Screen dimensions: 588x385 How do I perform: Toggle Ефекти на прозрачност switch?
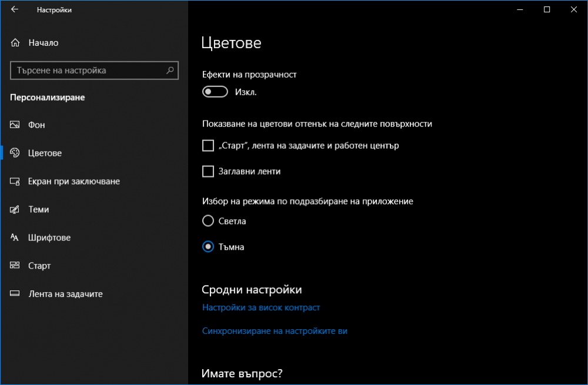pos(215,92)
